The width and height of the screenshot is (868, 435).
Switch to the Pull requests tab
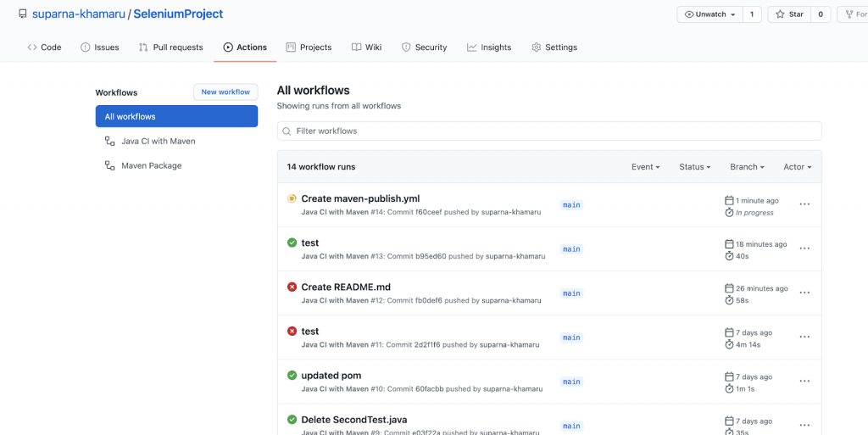click(x=171, y=47)
